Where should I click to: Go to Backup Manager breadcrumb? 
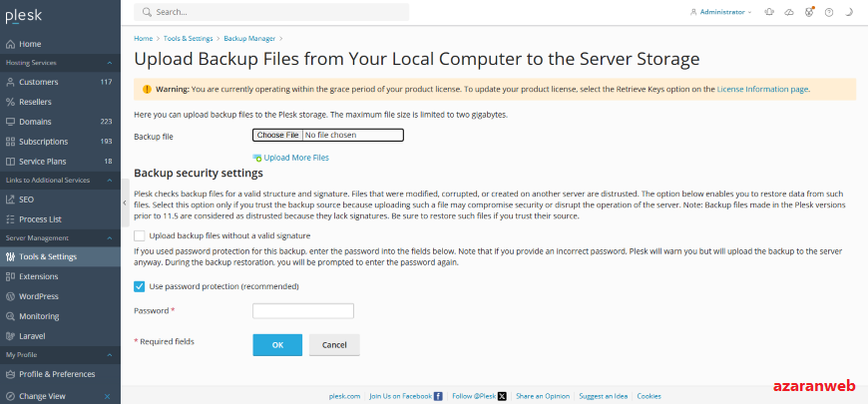tap(249, 39)
